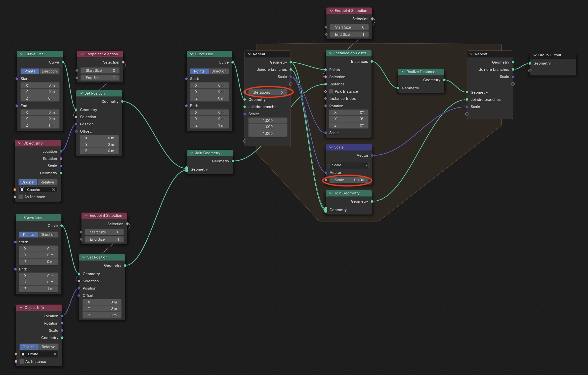Click the Group Output Geometry input socket
This screenshot has width=588, height=375.
[530, 63]
